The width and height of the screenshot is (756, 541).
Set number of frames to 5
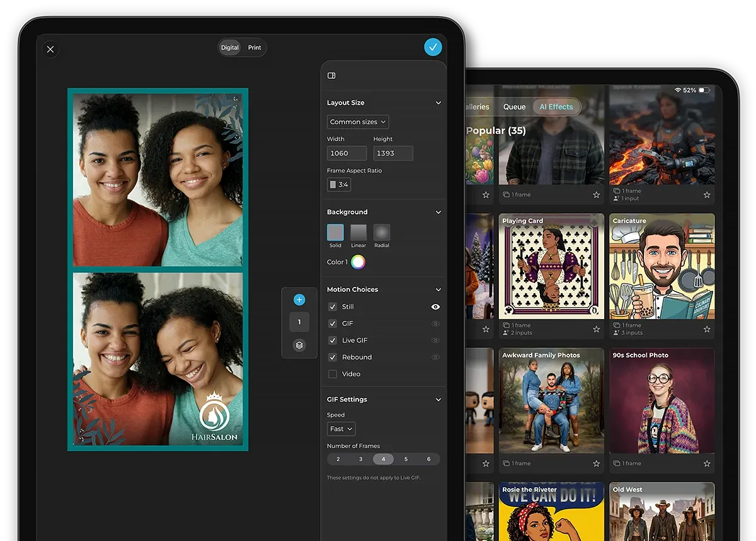406,459
